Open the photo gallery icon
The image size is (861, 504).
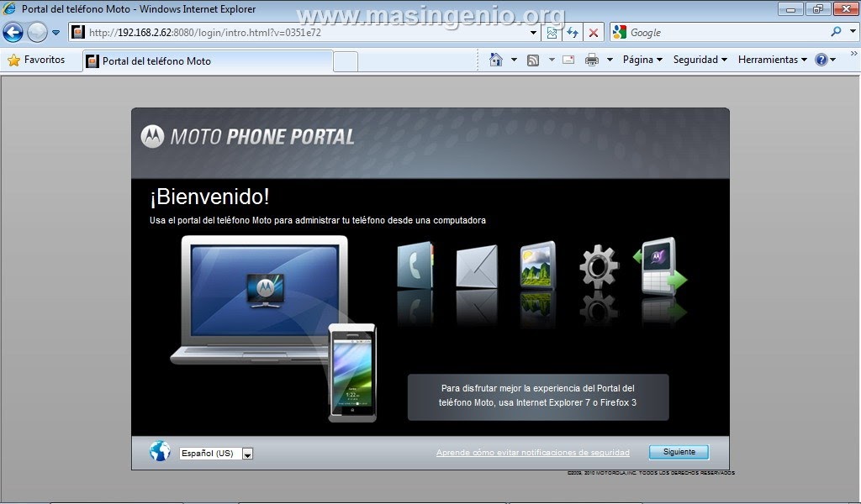pyautogui.click(x=538, y=265)
